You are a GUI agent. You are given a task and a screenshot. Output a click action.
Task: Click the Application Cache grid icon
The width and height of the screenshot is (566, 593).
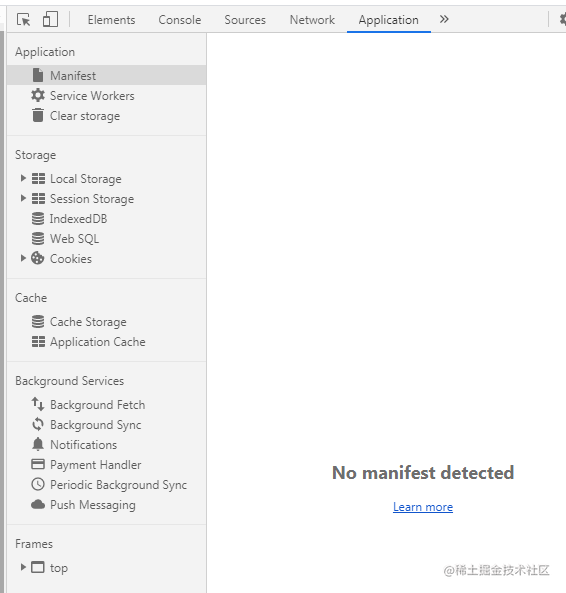(38, 342)
